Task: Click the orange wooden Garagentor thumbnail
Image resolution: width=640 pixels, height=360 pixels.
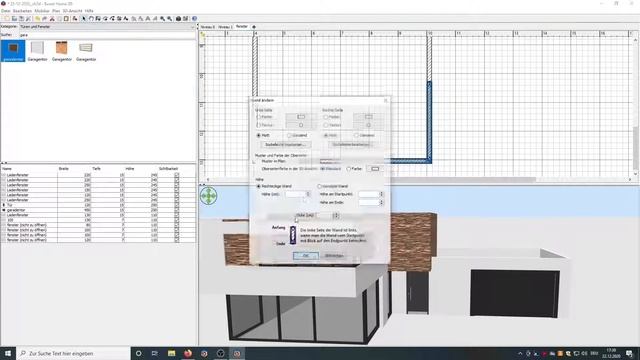Action: tap(62, 48)
